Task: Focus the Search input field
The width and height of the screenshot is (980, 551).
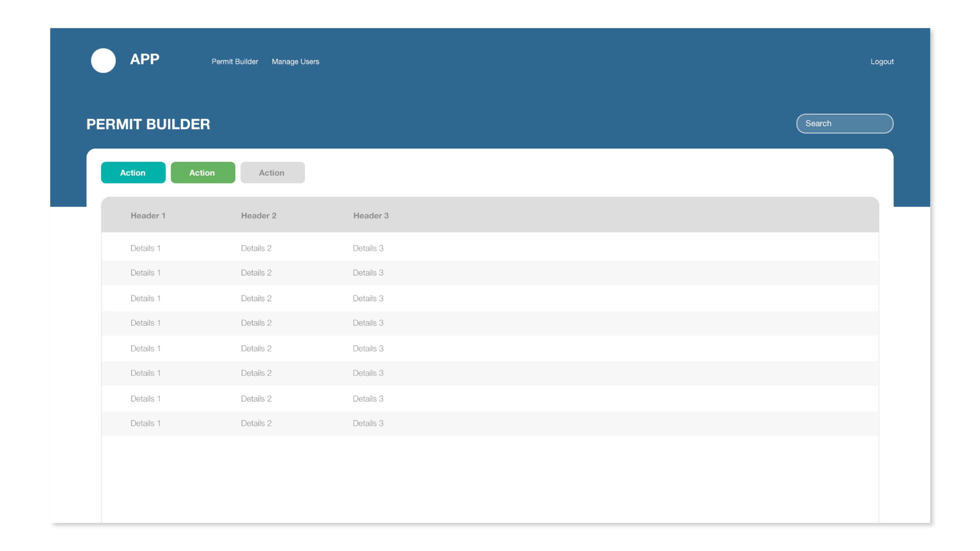Action: click(x=844, y=124)
